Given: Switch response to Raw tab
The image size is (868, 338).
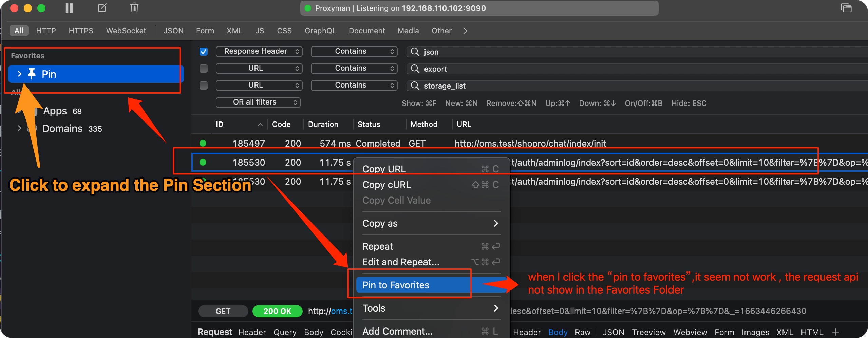Looking at the screenshot, I should pos(582,332).
